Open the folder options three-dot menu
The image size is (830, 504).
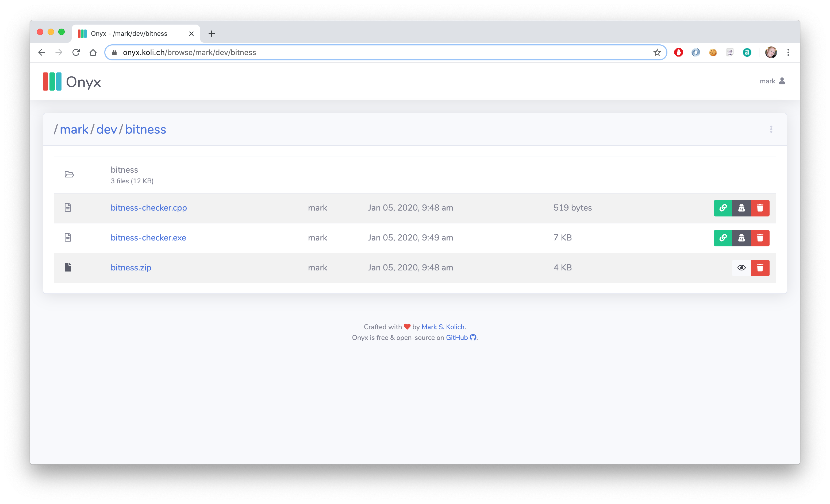click(771, 129)
